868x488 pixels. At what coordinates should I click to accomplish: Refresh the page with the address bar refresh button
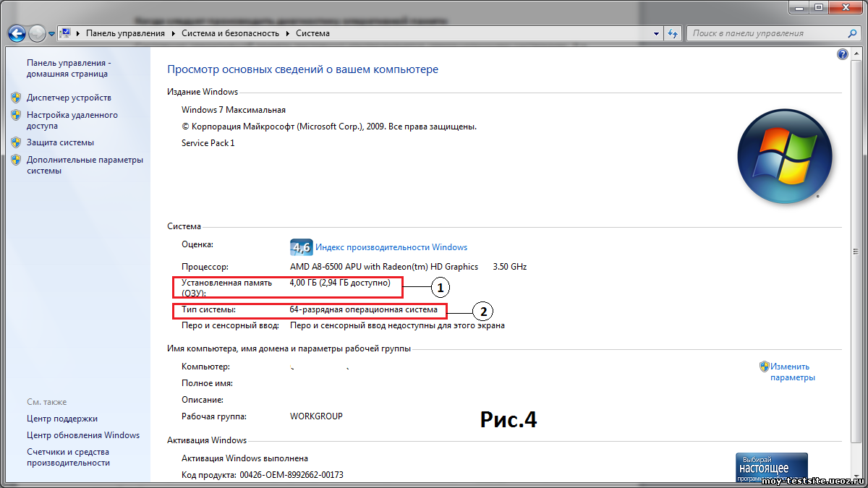(673, 33)
